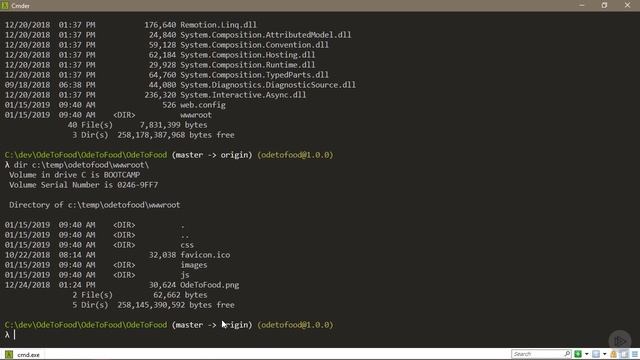Click the '2 File(s)' summary text
The height and width of the screenshot is (360, 640).
[x=93, y=295]
